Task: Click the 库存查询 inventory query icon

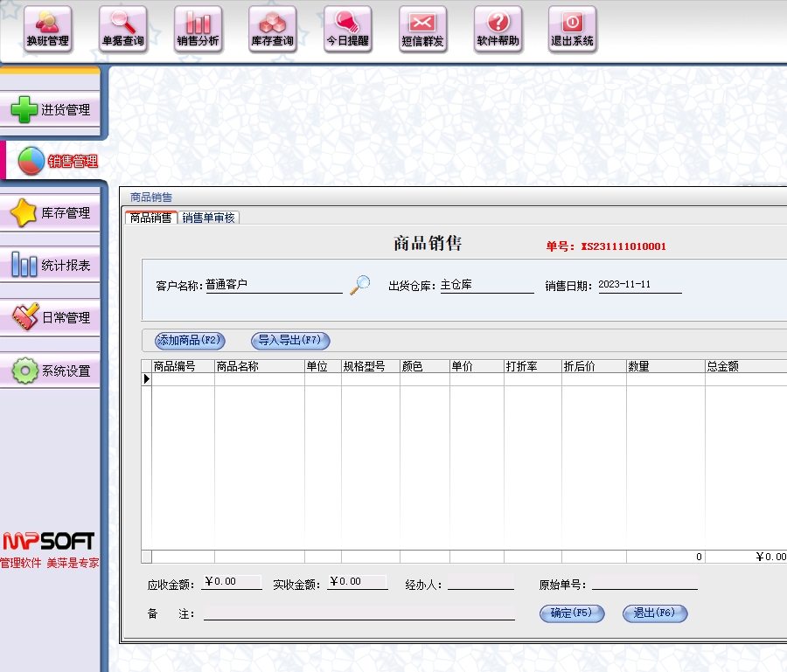Action: point(273,29)
